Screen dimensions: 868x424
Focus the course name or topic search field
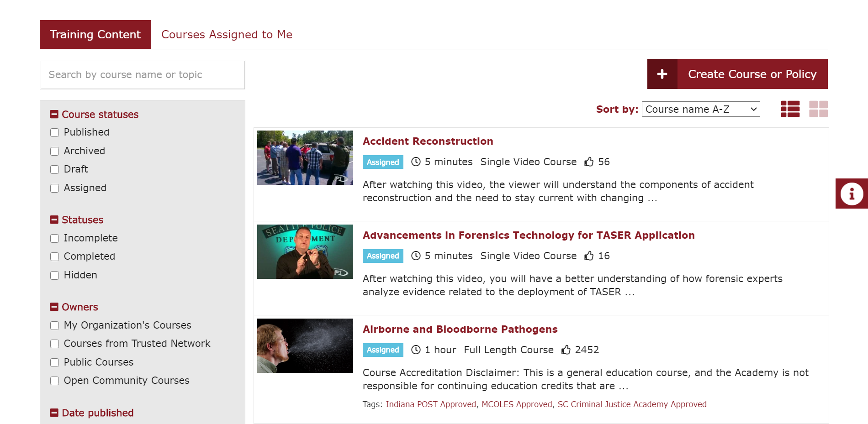[143, 75]
